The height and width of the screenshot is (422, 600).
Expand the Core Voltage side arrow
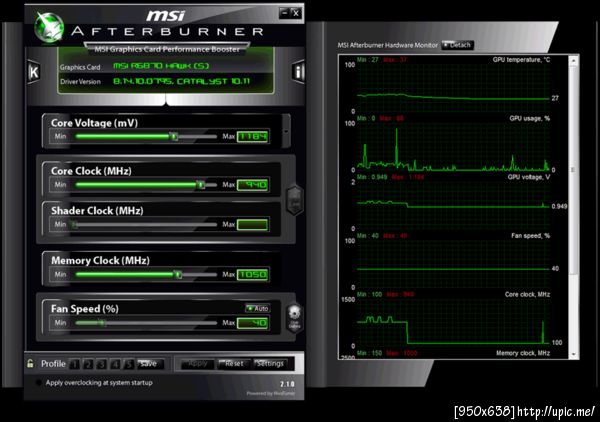pos(286,131)
